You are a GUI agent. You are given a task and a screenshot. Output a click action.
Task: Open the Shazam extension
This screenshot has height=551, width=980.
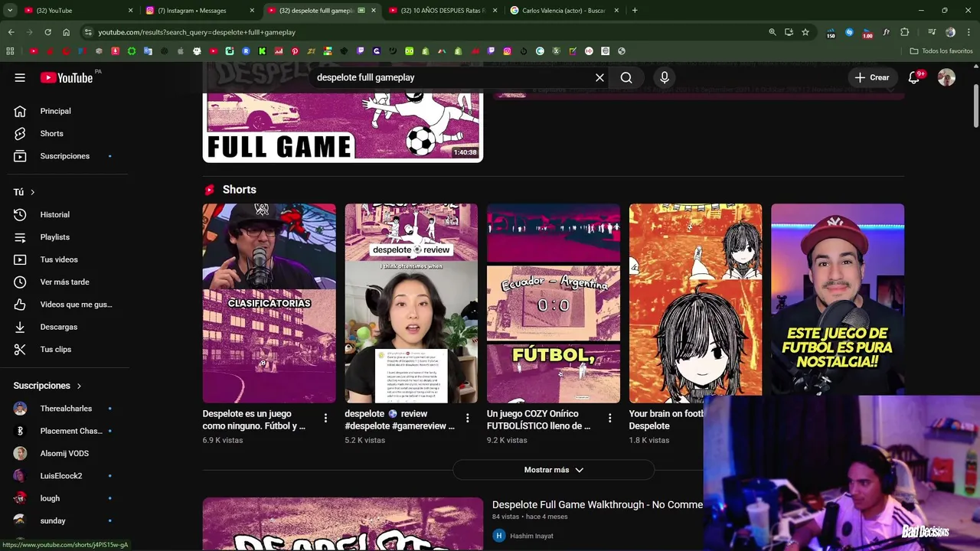[849, 32]
